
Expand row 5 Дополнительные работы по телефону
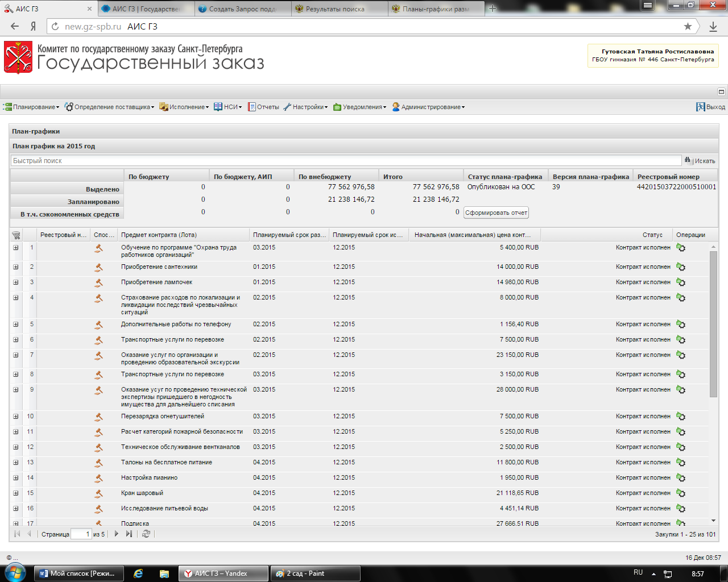(16, 325)
